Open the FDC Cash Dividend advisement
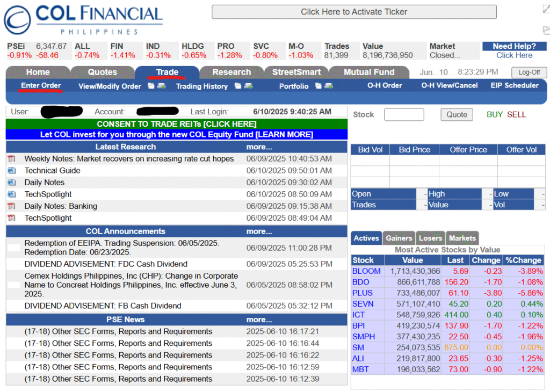 point(106,264)
